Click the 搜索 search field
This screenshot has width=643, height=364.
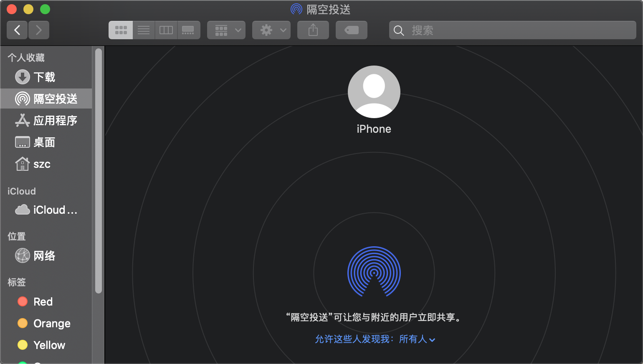(513, 30)
